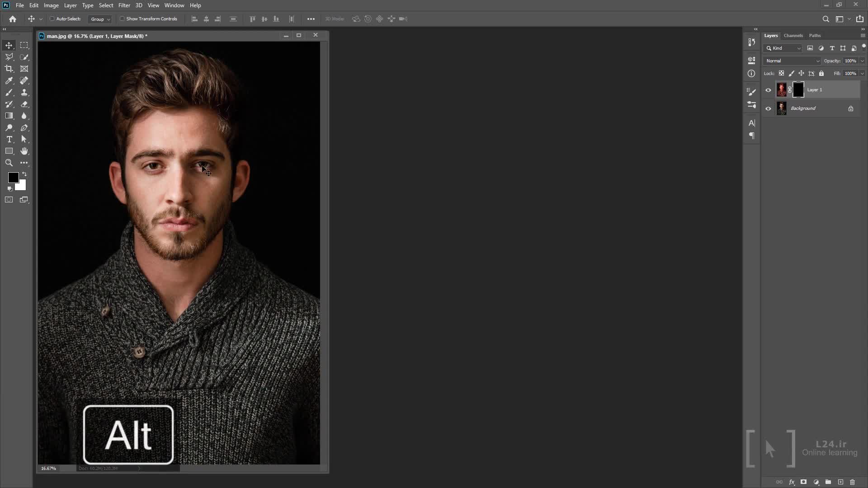Select the Eyedropper tool
Screen dimensions: 868x488
[9, 80]
